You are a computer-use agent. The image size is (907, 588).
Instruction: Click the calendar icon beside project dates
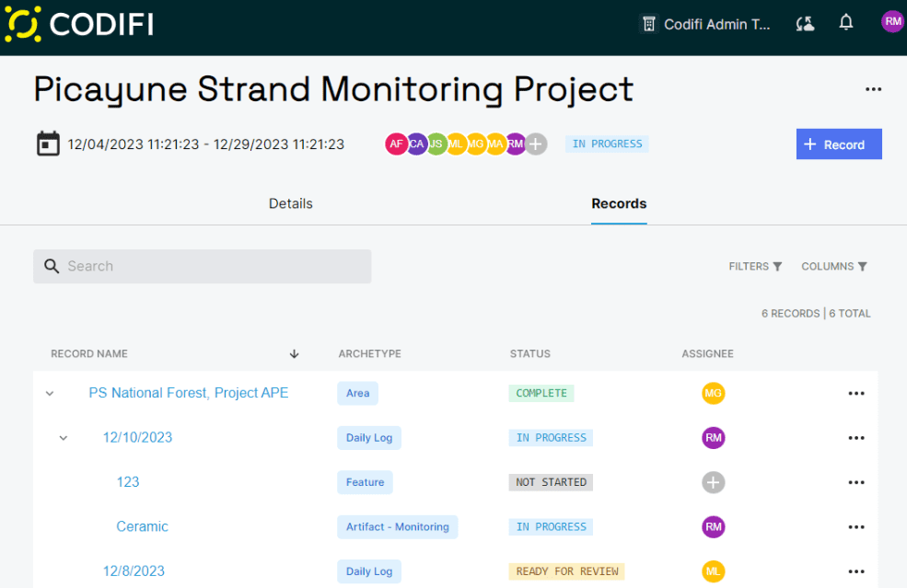tap(48, 144)
